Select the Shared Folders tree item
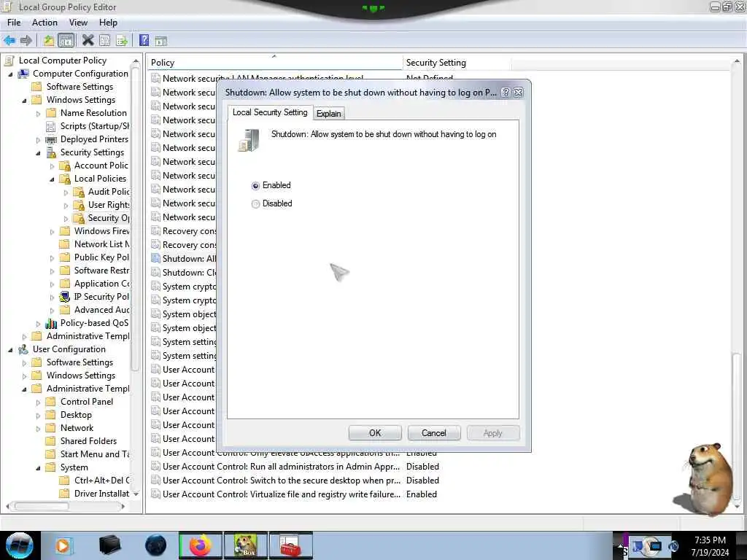The height and width of the screenshot is (560, 747). [88, 441]
